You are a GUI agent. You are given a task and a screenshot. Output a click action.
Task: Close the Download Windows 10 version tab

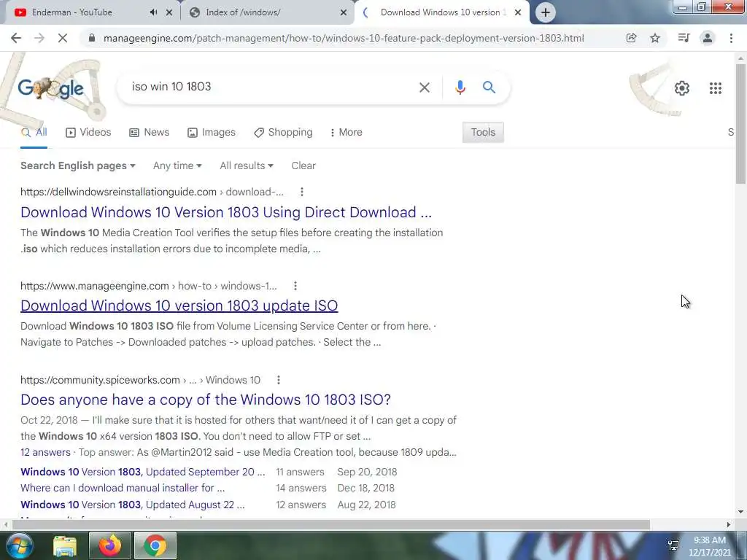click(x=518, y=12)
